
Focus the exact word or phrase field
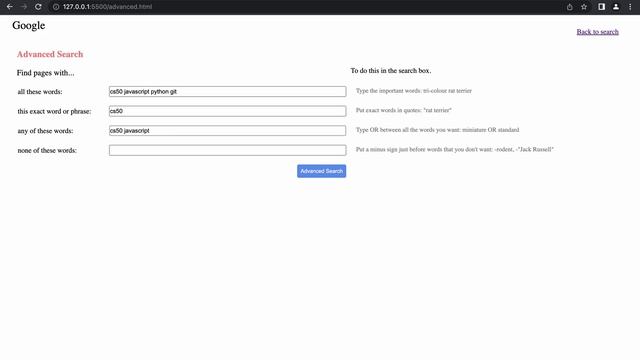pyautogui.click(x=227, y=111)
